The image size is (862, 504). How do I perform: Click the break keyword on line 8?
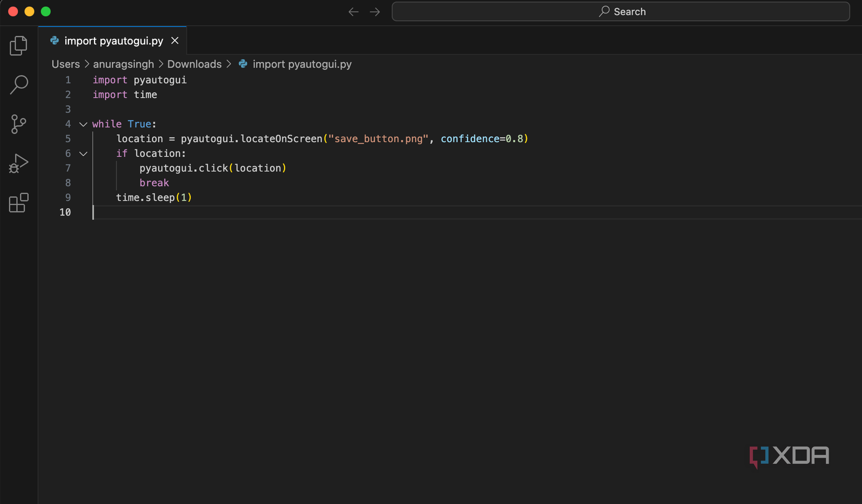click(154, 183)
